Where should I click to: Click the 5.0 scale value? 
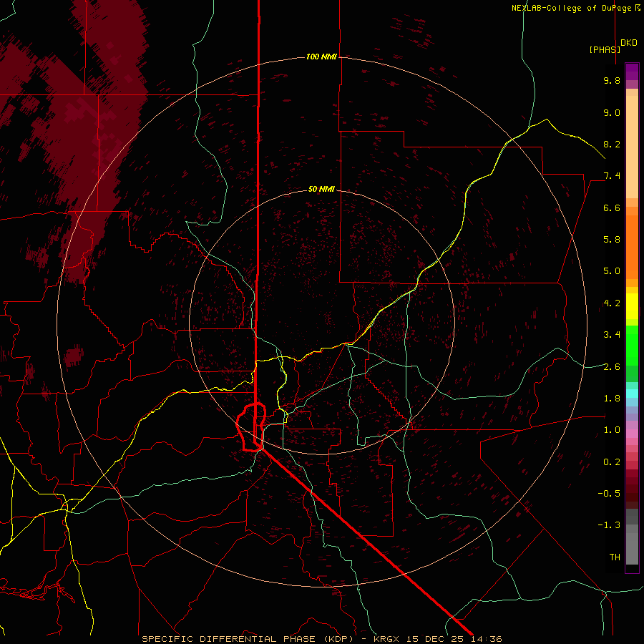click(x=612, y=271)
